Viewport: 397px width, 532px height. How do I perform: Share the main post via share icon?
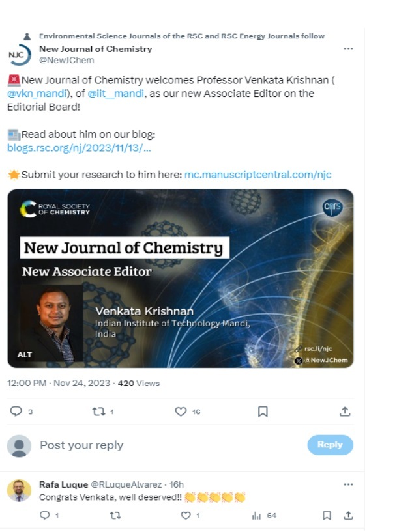tap(345, 412)
